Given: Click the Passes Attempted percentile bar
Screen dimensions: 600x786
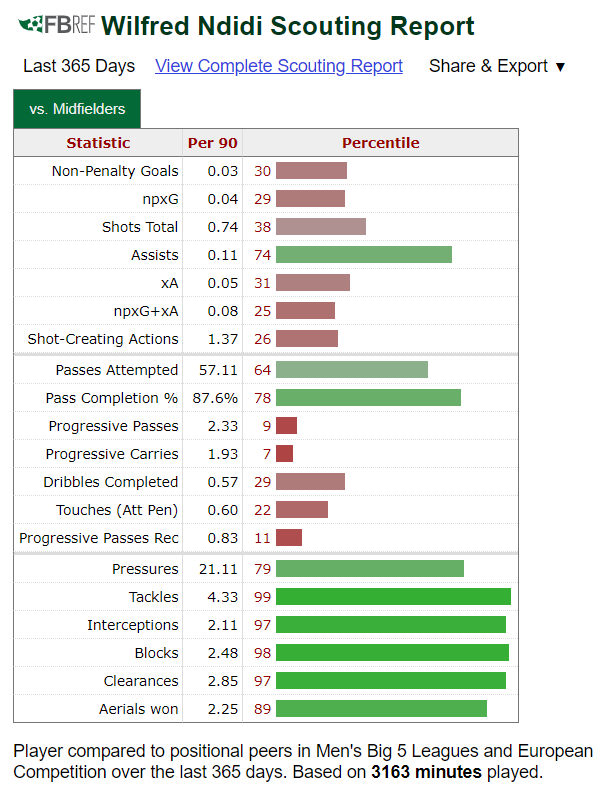Looking at the screenshot, I should coord(351,370).
